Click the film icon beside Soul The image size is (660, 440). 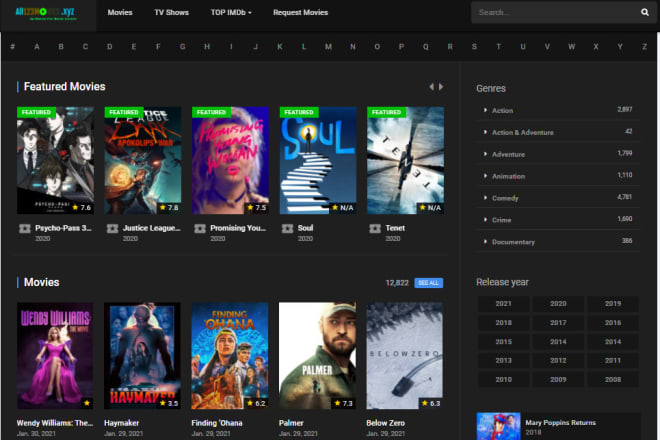287,228
